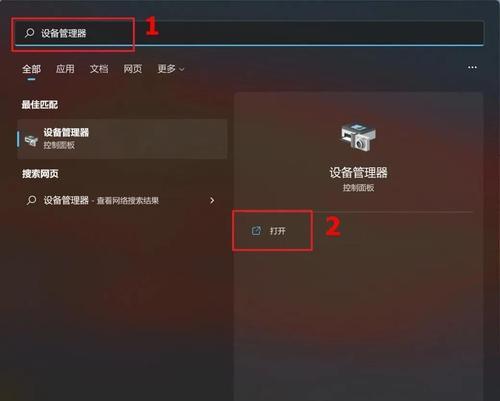Click the open-external icon beside 打开
500x401 pixels.
tap(256, 231)
